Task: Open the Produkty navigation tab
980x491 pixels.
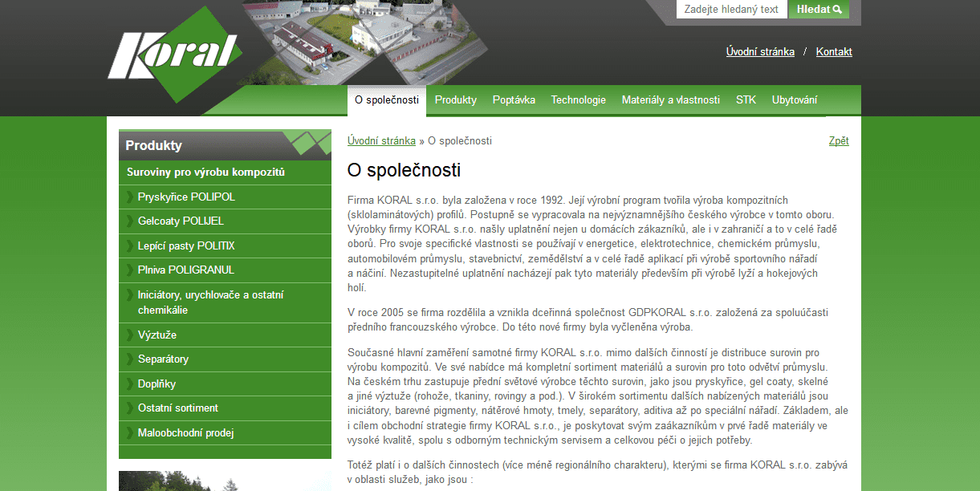Action: [x=456, y=100]
